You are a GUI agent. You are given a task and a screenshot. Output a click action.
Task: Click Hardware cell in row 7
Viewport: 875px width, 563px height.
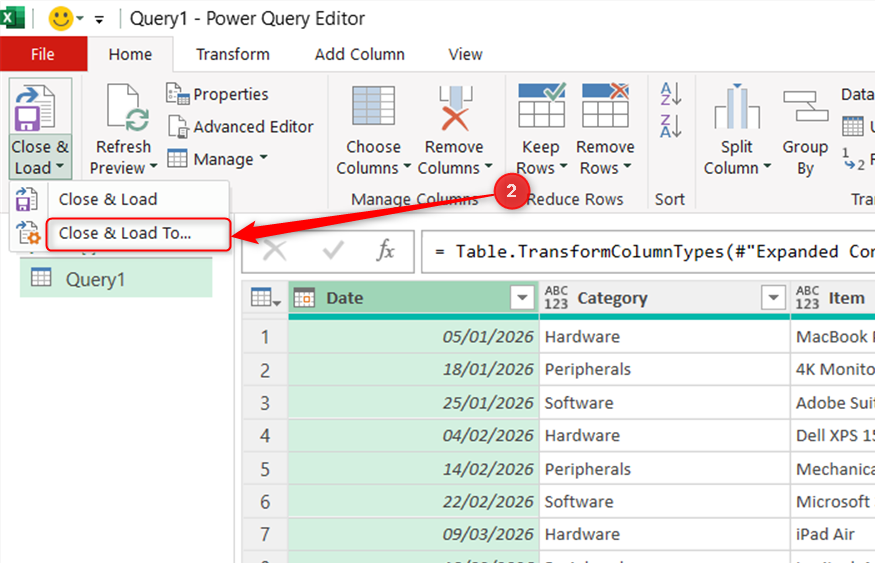click(x=665, y=534)
